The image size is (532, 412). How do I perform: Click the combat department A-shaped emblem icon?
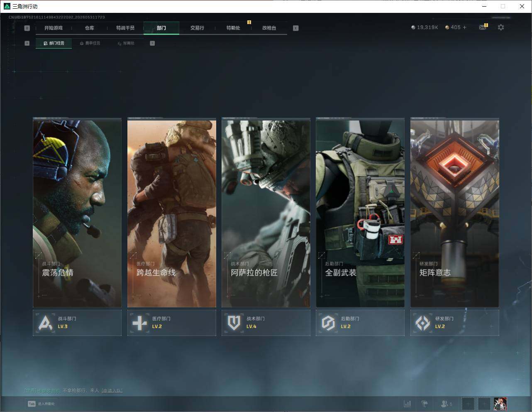(45, 323)
